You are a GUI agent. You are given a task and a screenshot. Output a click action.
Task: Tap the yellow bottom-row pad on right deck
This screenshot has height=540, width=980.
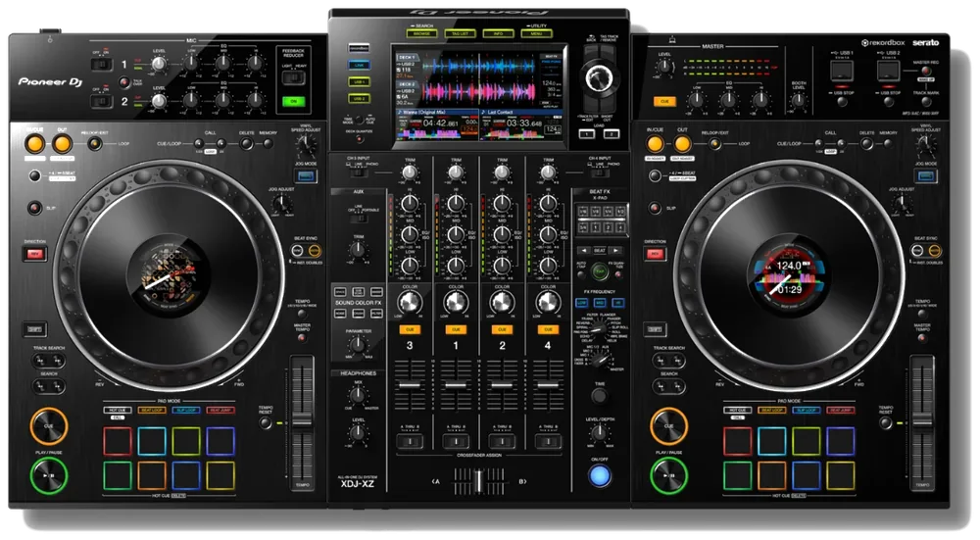(841, 475)
